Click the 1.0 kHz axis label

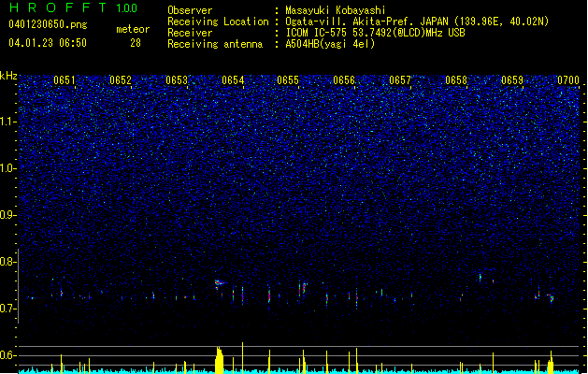tap(7, 168)
